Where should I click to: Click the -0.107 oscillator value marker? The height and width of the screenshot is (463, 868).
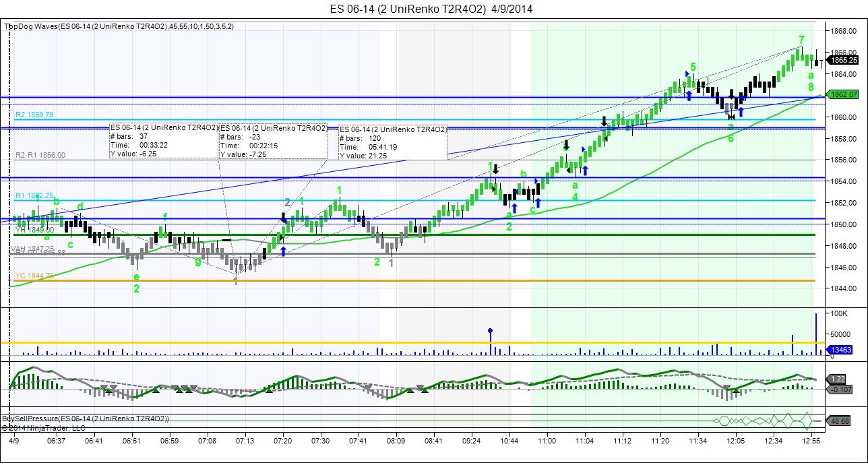pos(838,389)
